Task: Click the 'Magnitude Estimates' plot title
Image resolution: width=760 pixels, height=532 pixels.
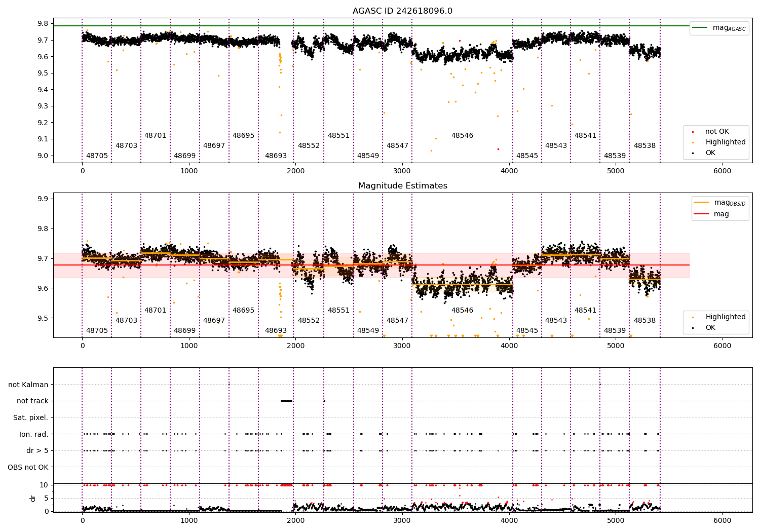Action: click(402, 186)
